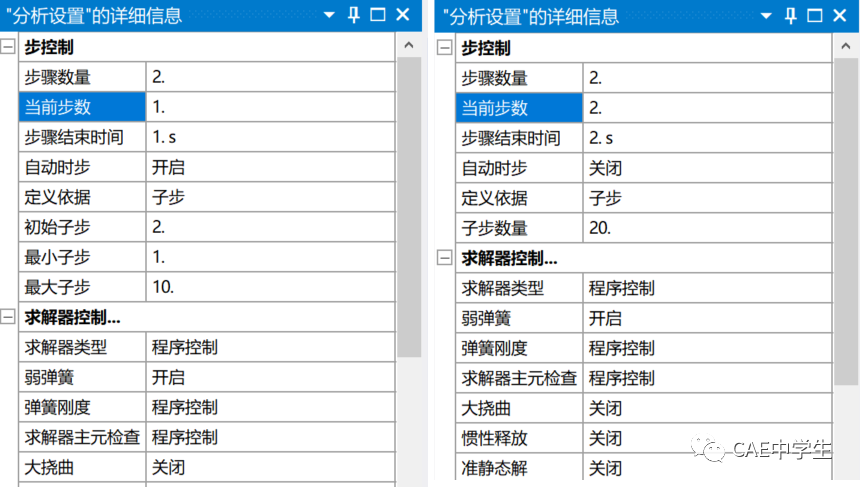Maximize the right details panel
The image size is (860, 487).
[x=815, y=15]
